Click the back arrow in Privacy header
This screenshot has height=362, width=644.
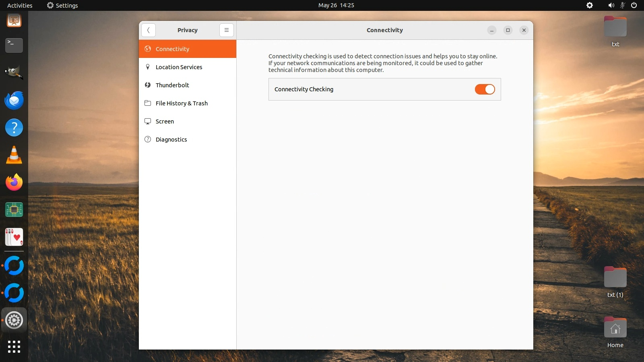point(149,30)
